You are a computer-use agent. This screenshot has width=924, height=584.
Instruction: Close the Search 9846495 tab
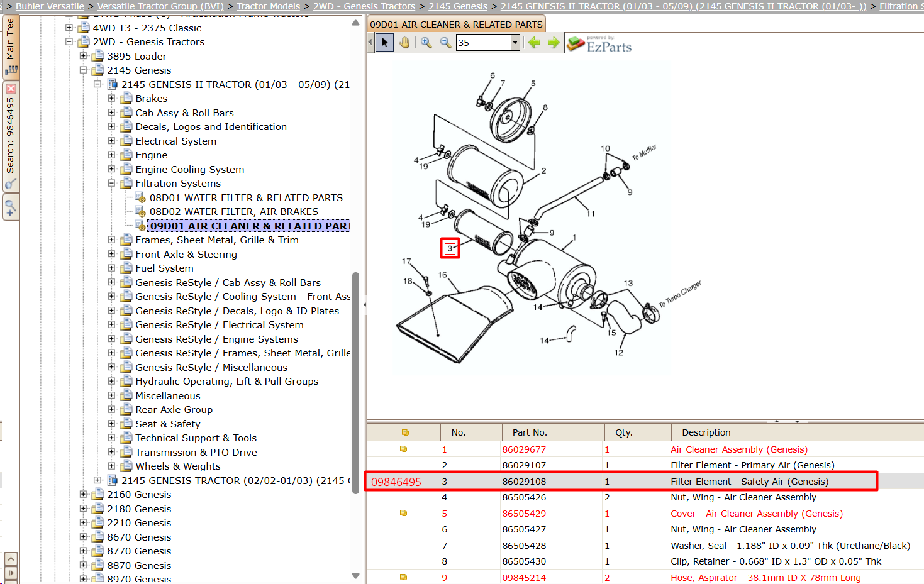pyautogui.click(x=11, y=89)
